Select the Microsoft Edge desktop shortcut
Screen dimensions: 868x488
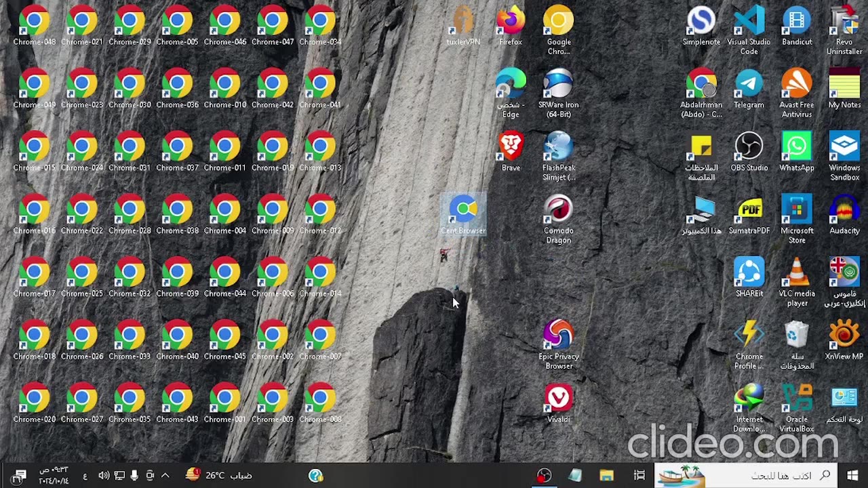(x=511, y=94)
